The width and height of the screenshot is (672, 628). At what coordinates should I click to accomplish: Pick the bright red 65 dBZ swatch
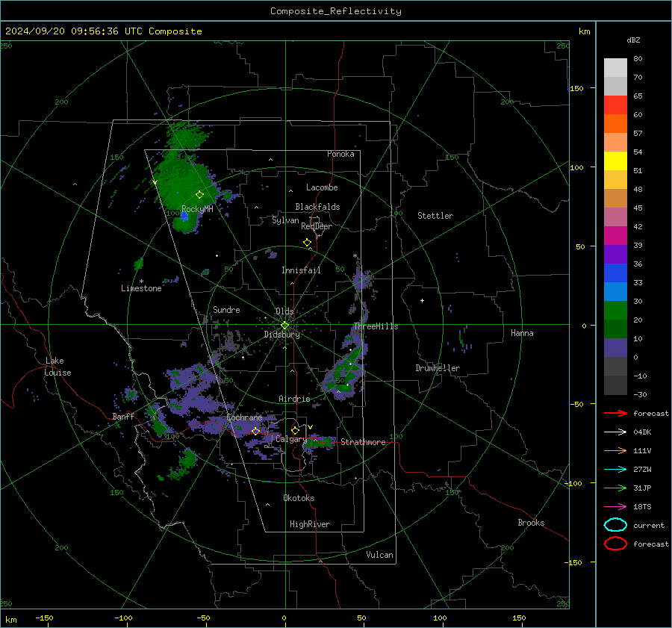(615, 105)
